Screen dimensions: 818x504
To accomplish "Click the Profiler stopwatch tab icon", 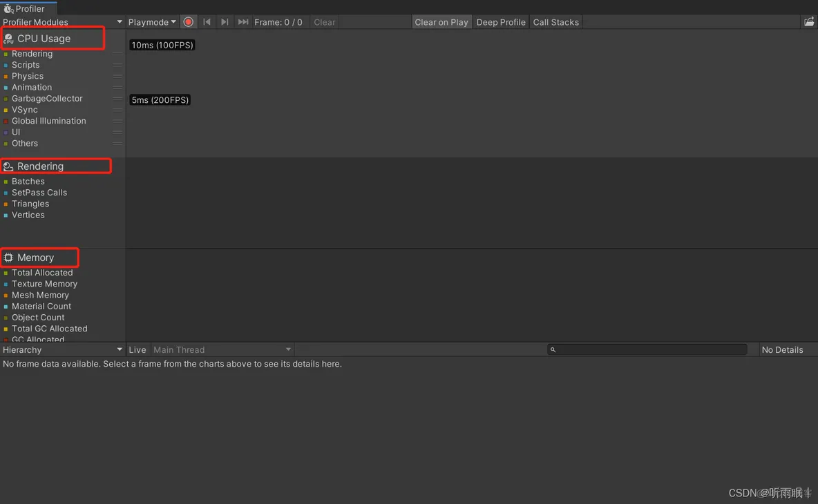I will tap(8, 9).
